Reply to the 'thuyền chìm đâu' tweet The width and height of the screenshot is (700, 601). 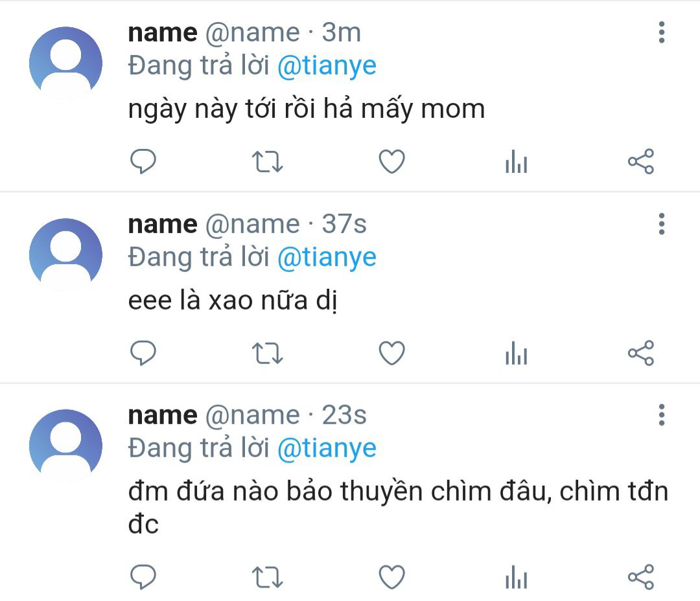[x=143, y=576]
